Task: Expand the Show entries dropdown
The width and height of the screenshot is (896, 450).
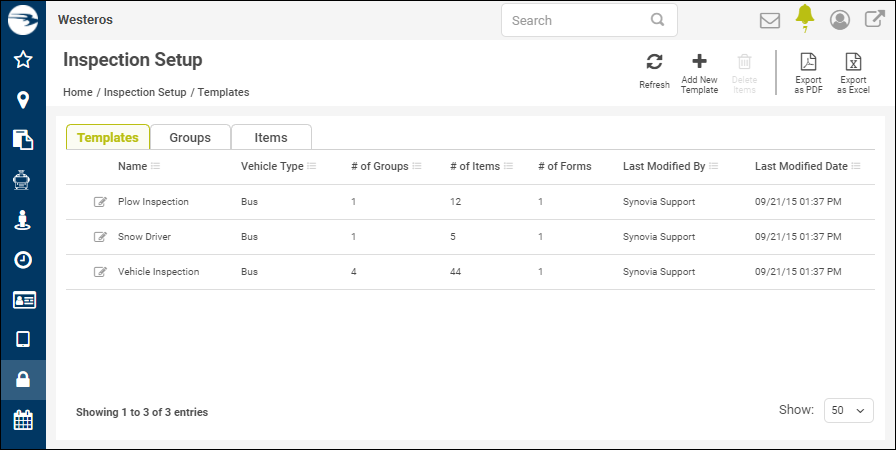Action: (848, 411)
